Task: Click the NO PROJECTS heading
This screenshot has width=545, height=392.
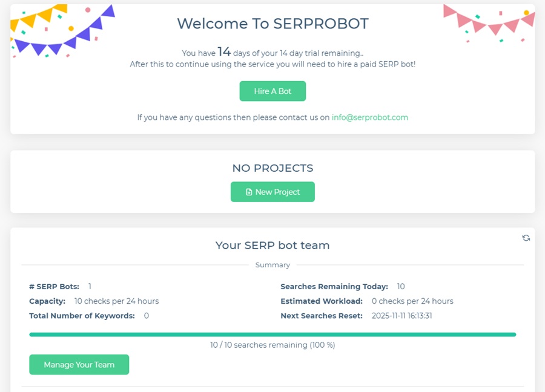Action: pyautogui.click(x=272, y=168)
